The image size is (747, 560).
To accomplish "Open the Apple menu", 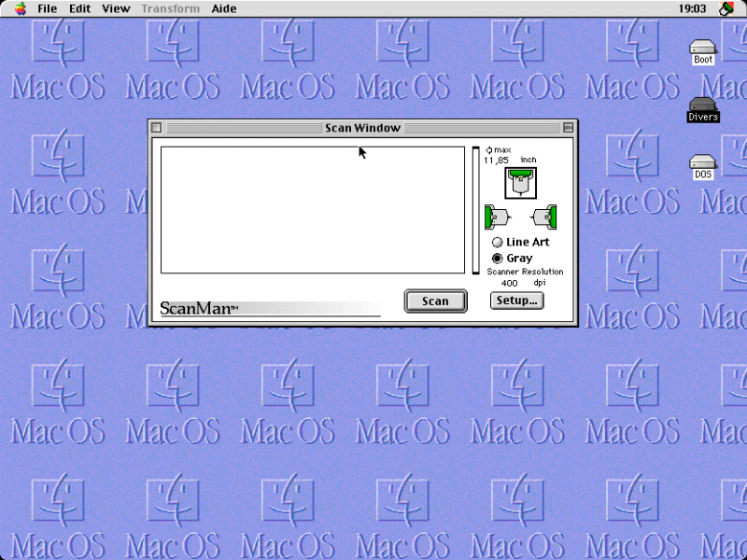I will (x=20, y=8).
